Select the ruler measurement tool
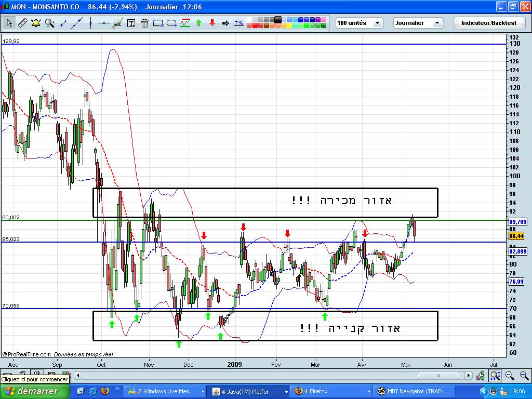Viewport: 532px width, 399px height. pos(22,23)
